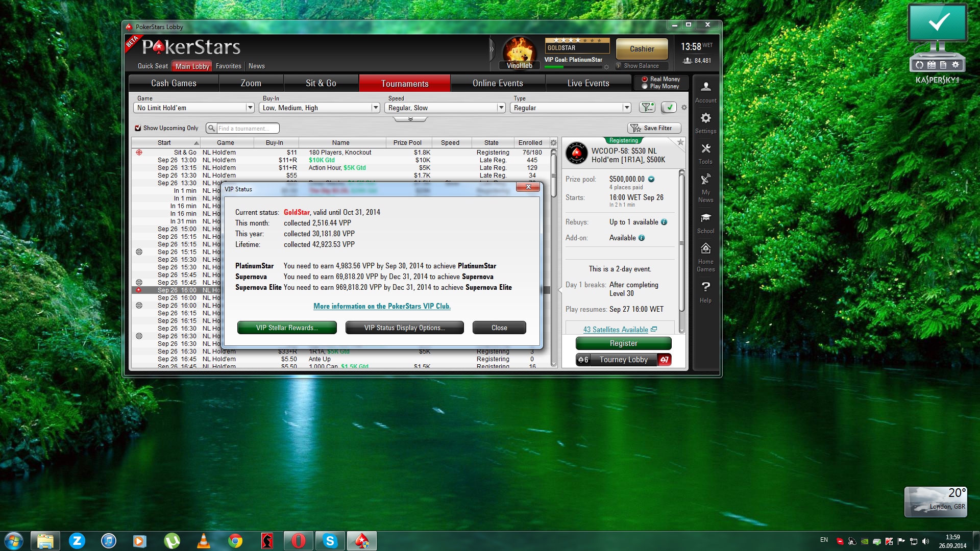Open PokerStars from the Windows taskbar
The height and width of the screenshot is (551, 980).
(x=362, y=541)
